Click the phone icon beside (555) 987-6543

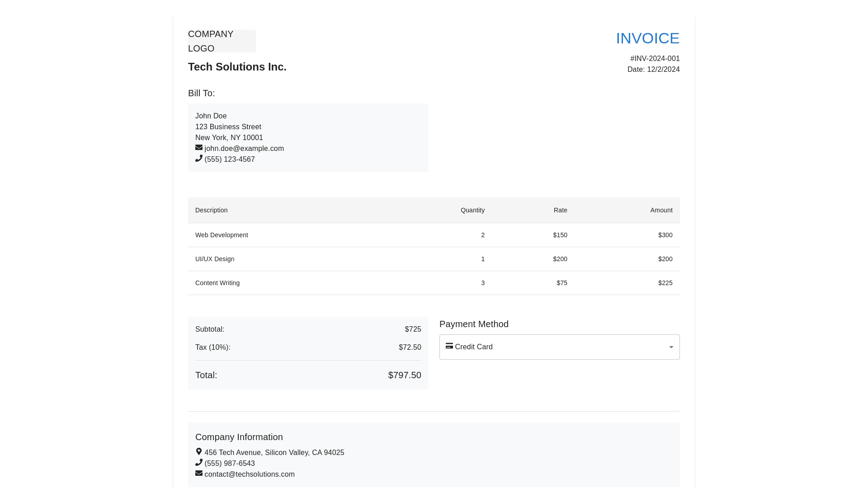[199, 463]
